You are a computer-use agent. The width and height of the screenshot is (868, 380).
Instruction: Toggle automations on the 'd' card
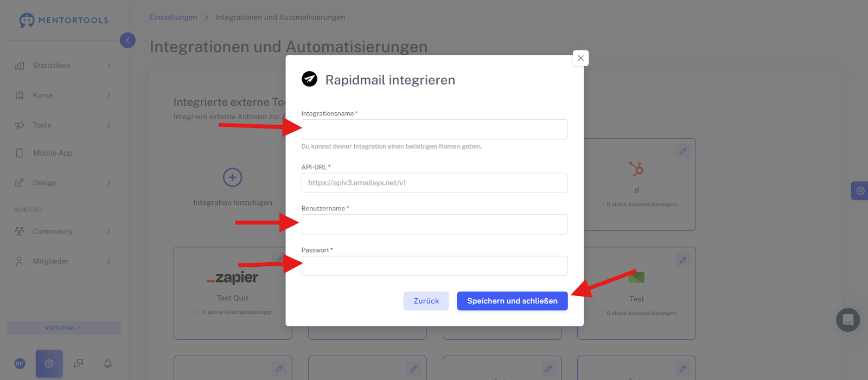click(x=601, y=204)
